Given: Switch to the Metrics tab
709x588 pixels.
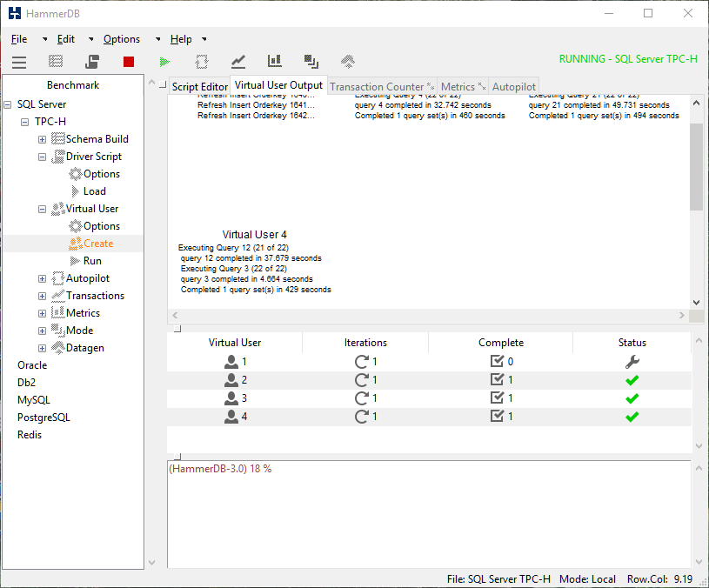Looking at the screenshot, I should click(463, 87).
